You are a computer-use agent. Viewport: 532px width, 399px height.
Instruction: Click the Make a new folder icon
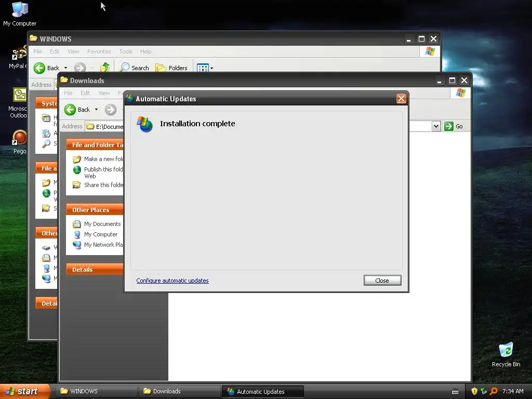(77, 159)
